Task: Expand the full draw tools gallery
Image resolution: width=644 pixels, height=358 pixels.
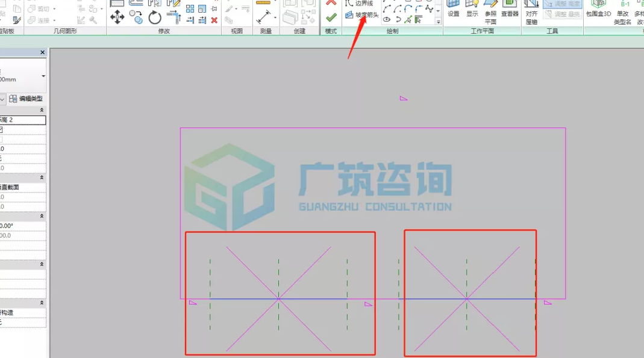Action: [438, 22]
